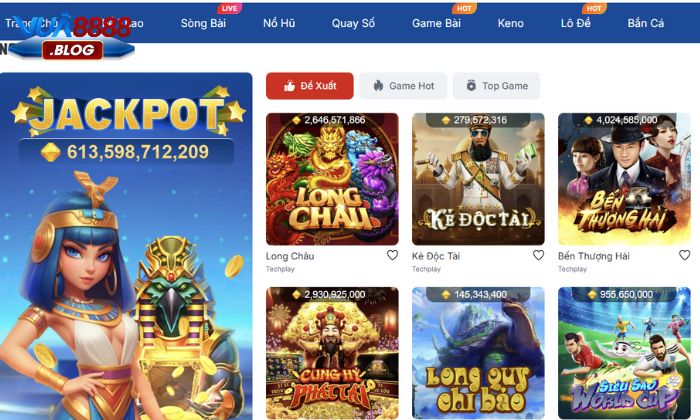The image size is (700, 420).
Task: Click the HOT badge on Game Bài
Action: (x=464, y=9)
